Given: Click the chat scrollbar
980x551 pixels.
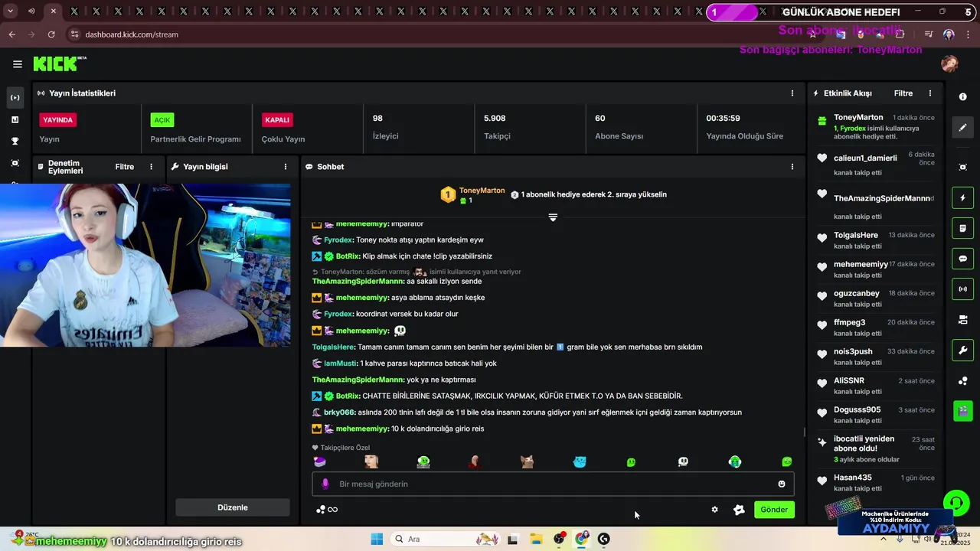Looking at the screenshot, I should [x=803, y=432].
